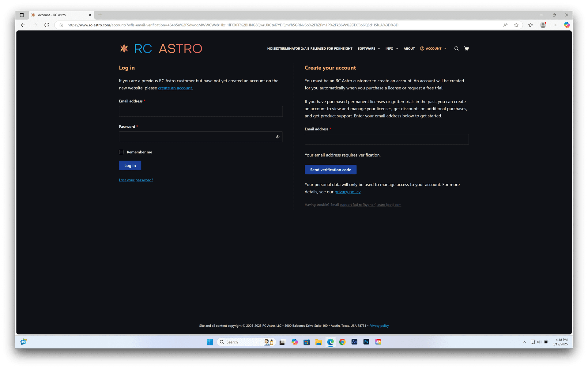Focus the create-account Email address field
Screen dimensions: 588x369
click(386, 139)
